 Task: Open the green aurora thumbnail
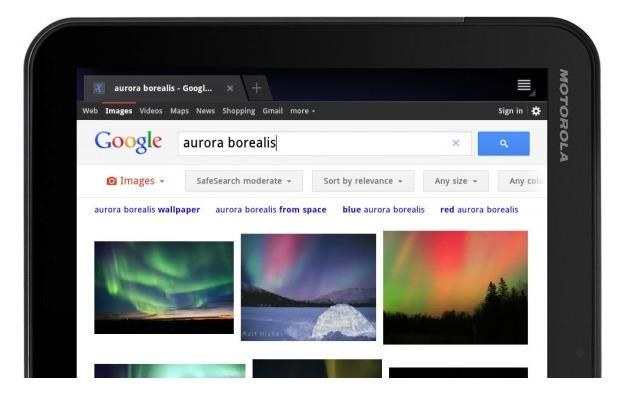coord(164,287)
